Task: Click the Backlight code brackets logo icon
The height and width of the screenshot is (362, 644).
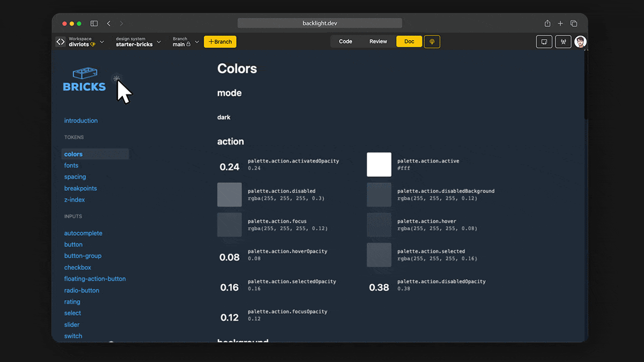Action: pyautogui.click(x=61, y=42)
